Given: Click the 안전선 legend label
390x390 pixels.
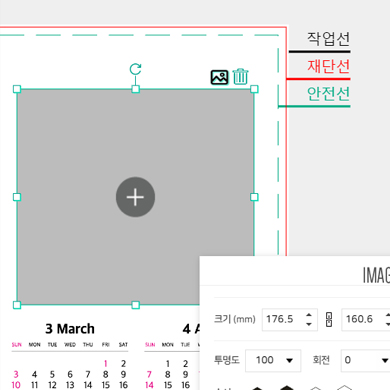Looking at the screenshot, I should (328, 94).
